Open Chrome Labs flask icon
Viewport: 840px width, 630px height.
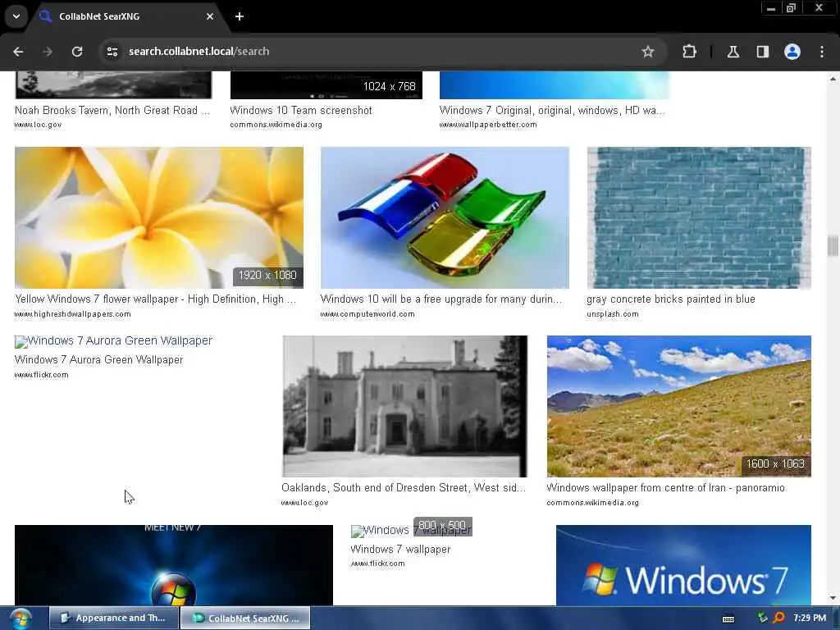[733, 52]
